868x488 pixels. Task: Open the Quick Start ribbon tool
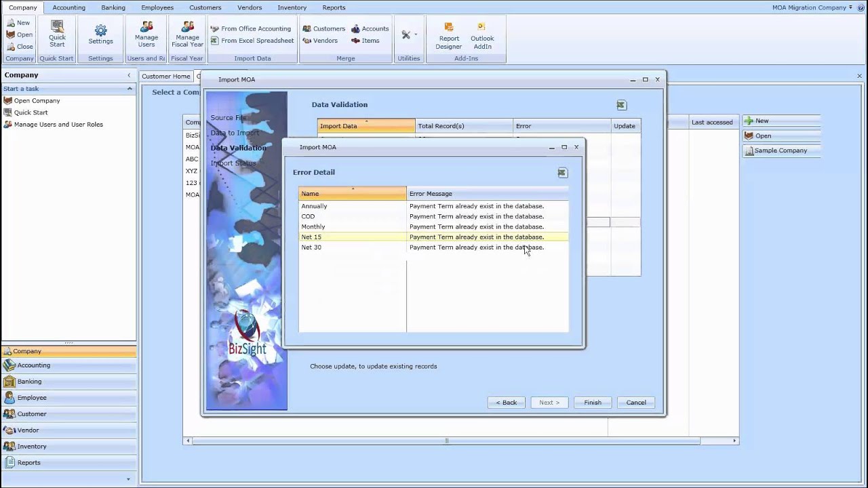point(57,34)
